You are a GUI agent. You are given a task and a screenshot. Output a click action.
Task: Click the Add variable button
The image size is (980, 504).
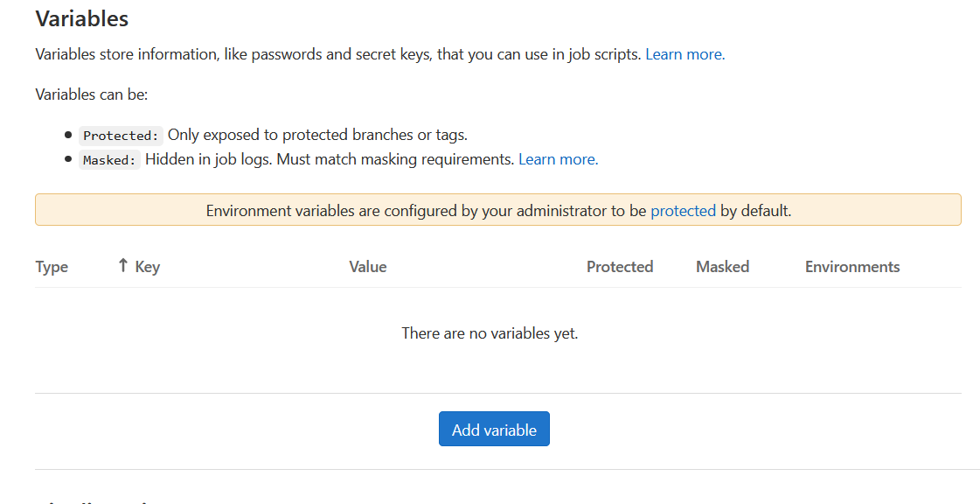(x=494, y=430)
